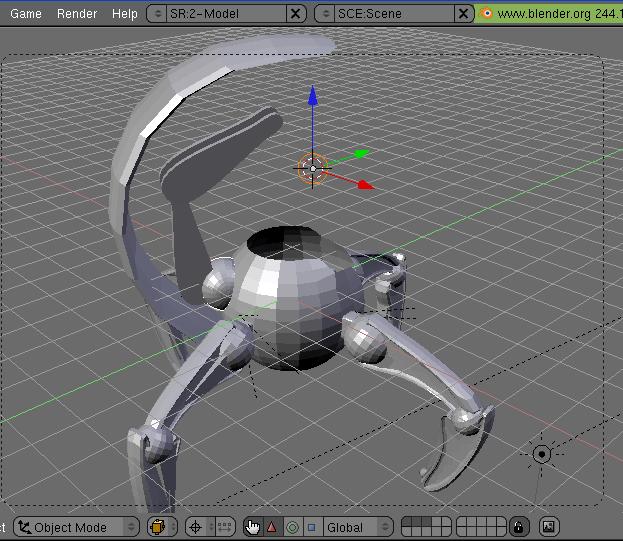This screenshot has height=541, width=623.
Task: Open the Game menu
Action: (26, 14)
